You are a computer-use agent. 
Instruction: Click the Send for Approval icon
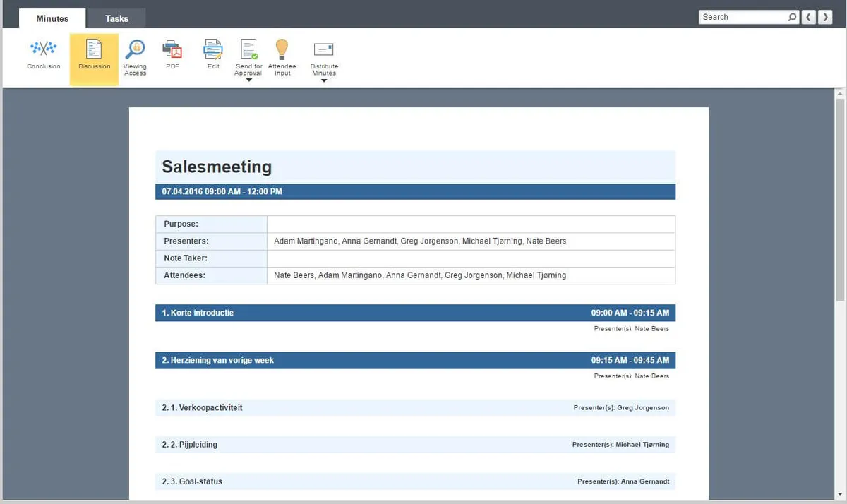[248, 49]
